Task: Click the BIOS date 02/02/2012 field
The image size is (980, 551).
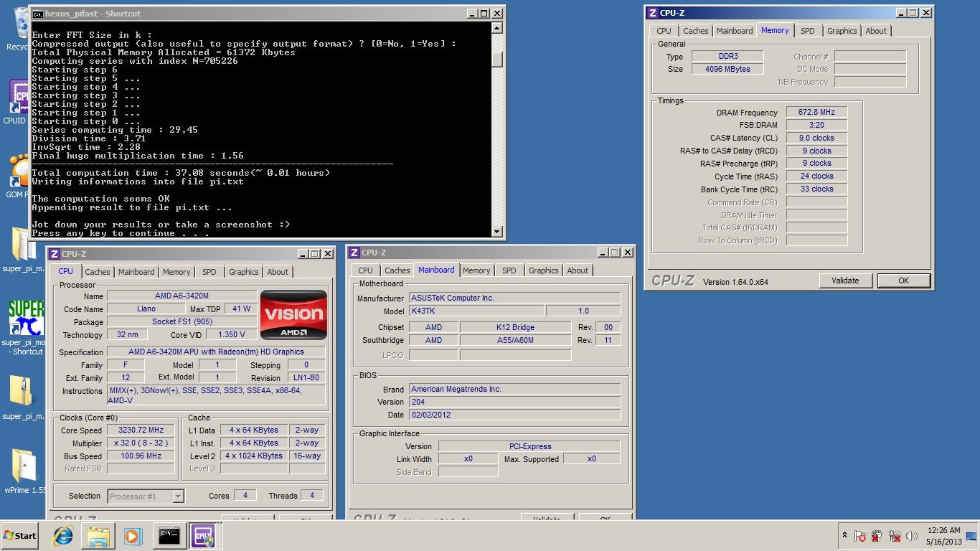Action: 514,415
